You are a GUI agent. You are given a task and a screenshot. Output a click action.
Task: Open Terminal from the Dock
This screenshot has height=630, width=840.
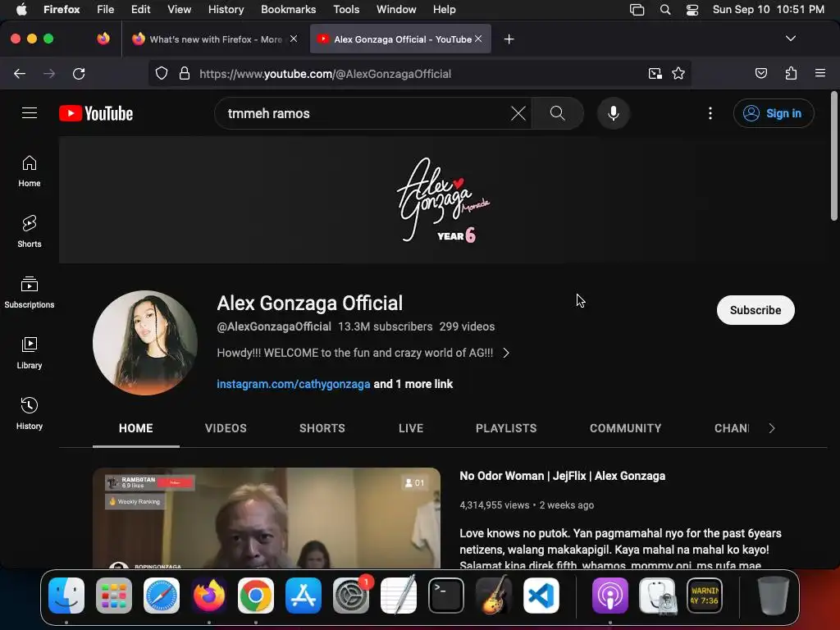(x=445, y=596)
